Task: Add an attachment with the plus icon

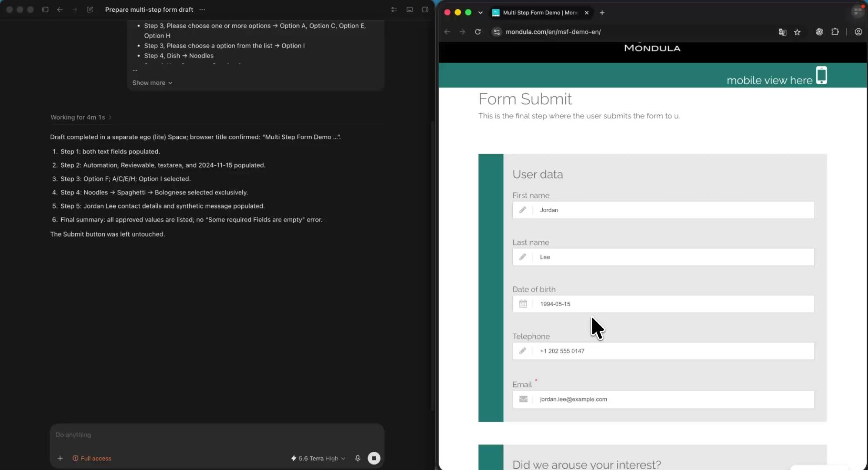Action: (60, 458)
